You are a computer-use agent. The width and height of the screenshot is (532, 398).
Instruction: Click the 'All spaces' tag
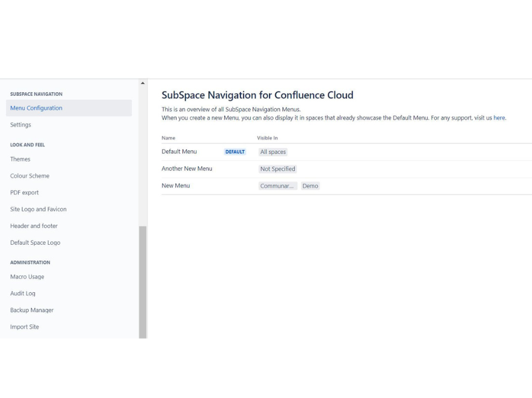click(273, 152)
